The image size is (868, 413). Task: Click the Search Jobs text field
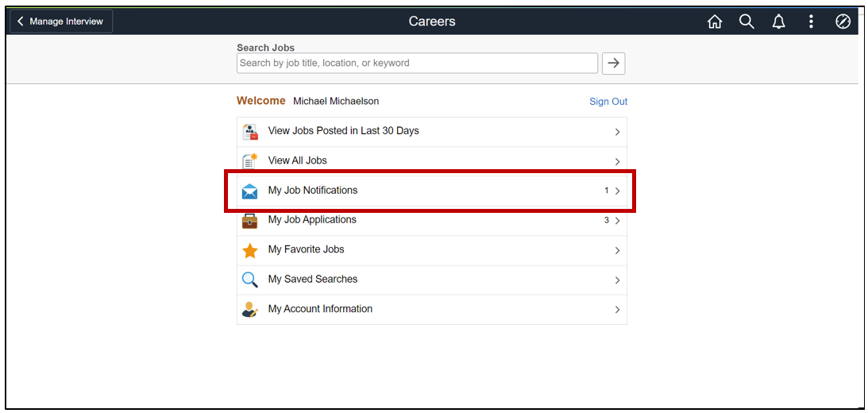click(x=417, y=64)
